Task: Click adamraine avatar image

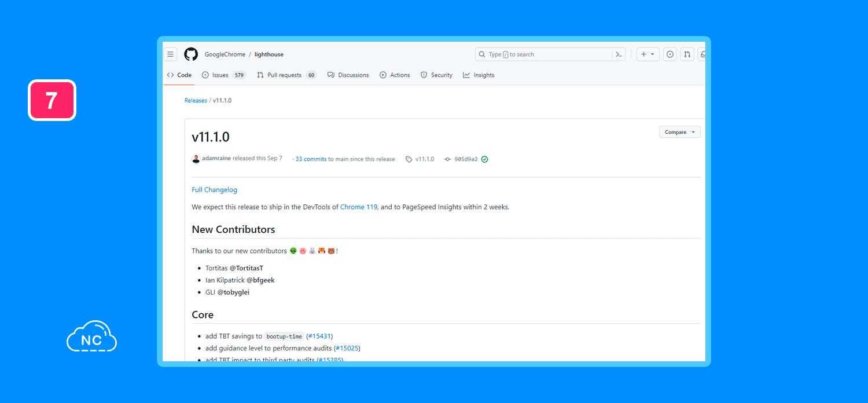Action: pyautogui.click(x=196, y=159)
